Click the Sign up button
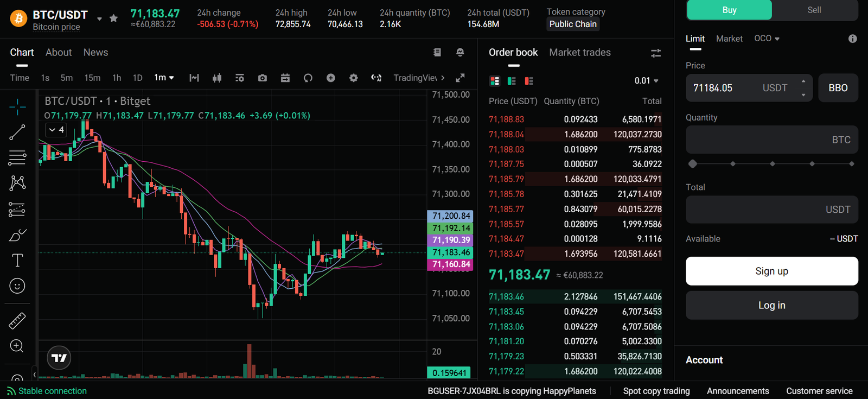The image size is (868, 399). point(772,271)
